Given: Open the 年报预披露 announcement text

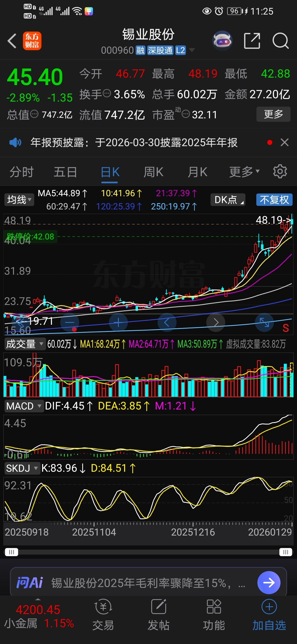Looking at the screenshot, I should coord(134,142).
